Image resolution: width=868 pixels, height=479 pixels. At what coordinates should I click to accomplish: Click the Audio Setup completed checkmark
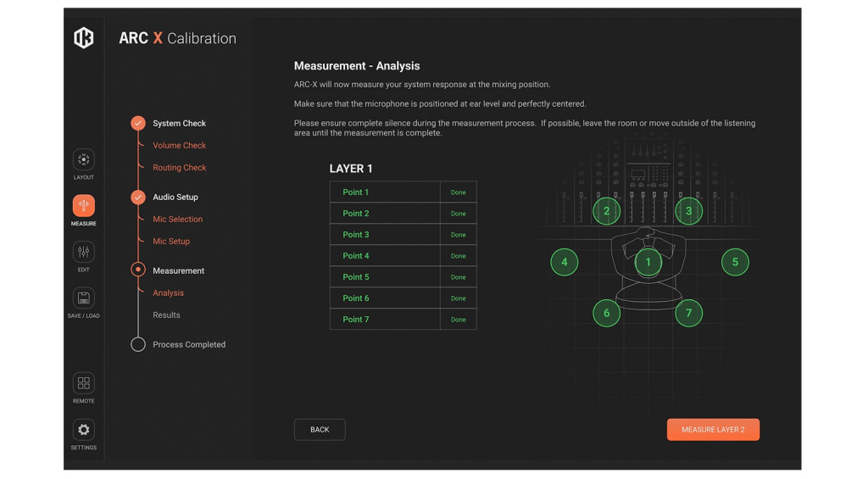click(x=138, y=198)
